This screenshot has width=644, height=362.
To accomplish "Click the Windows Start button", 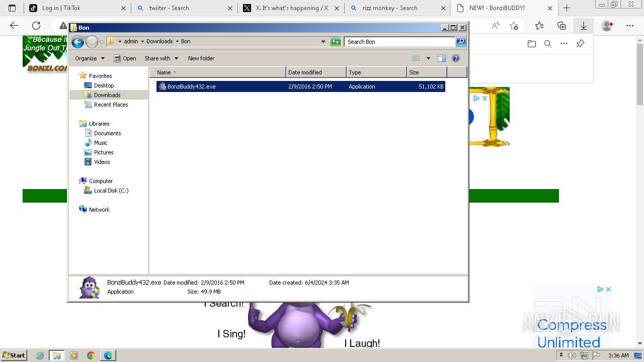I will pyautogui.click(x=14, y=355).
